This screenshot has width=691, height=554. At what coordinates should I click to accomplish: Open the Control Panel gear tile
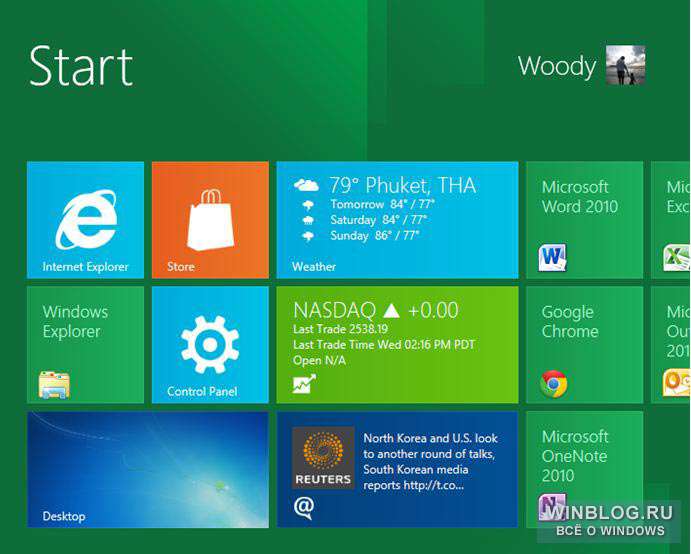[210, 345]
